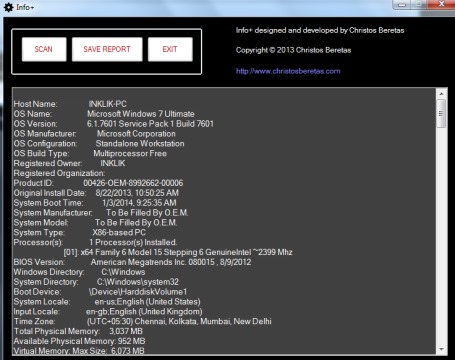Place cursor on Microsoft Windows 7 Ultimate text

(x=141, y=114)
